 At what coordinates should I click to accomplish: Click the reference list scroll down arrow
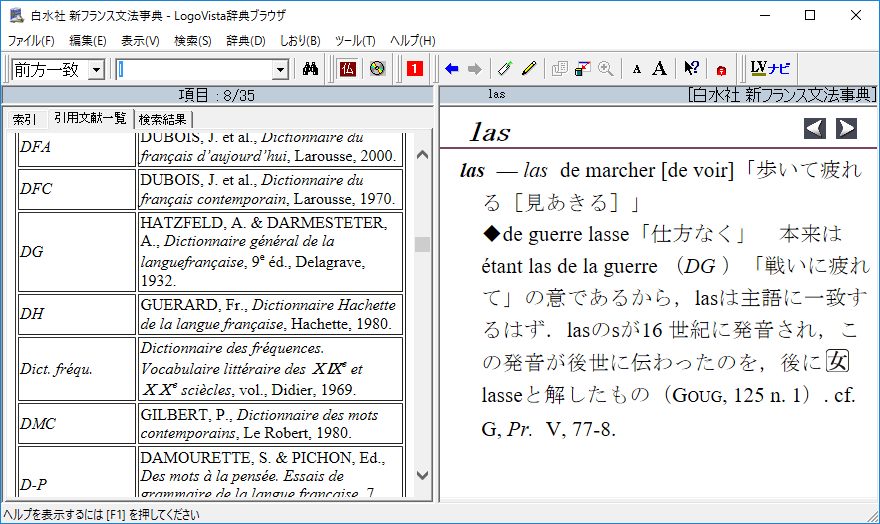[x=423, y=475]
